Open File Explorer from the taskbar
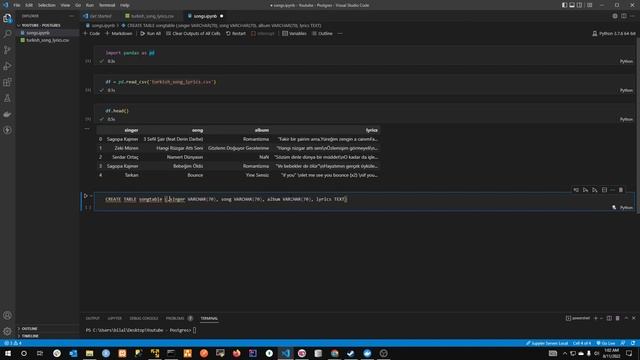Image resolution: width=640 pixels, height=360 pixels. tap(89, 353)
